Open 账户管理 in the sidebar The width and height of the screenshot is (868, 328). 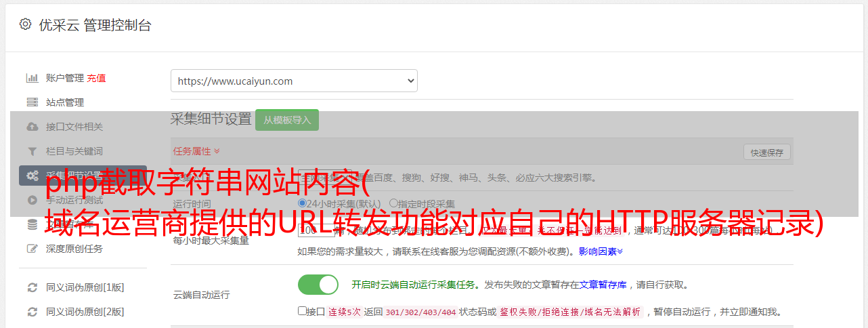pyautogui.click(x=65, y=78)
